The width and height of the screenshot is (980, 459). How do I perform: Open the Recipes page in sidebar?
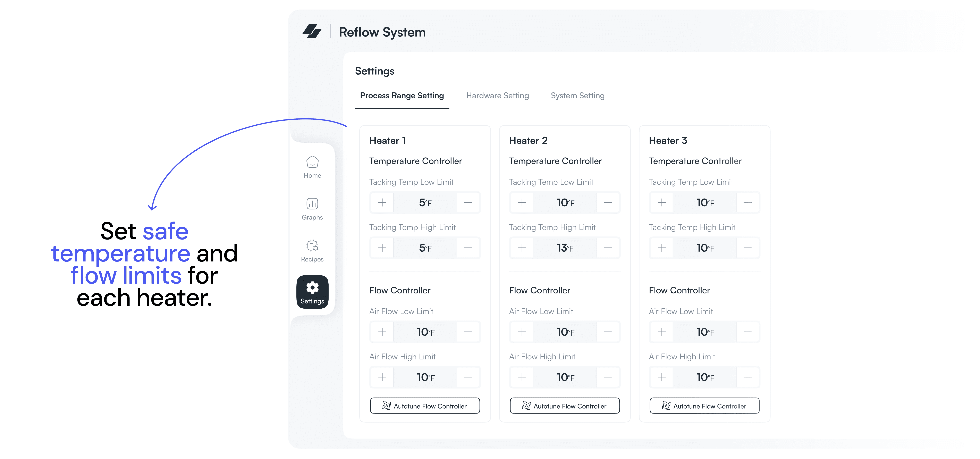[x=312, y=251]
